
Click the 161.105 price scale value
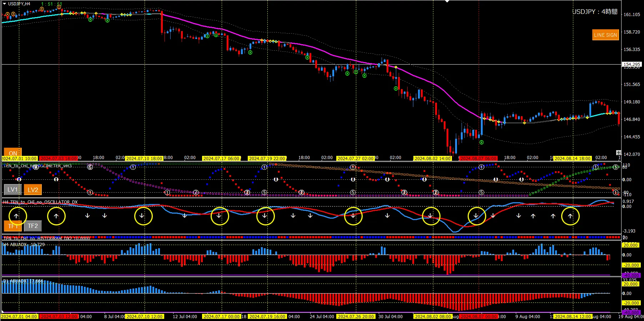(x=632, y=15)
